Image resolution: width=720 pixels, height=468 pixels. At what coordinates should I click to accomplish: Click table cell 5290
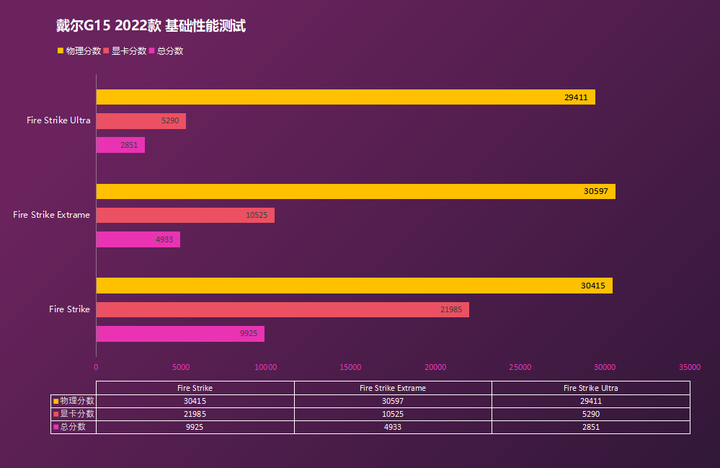click(591, 414)
